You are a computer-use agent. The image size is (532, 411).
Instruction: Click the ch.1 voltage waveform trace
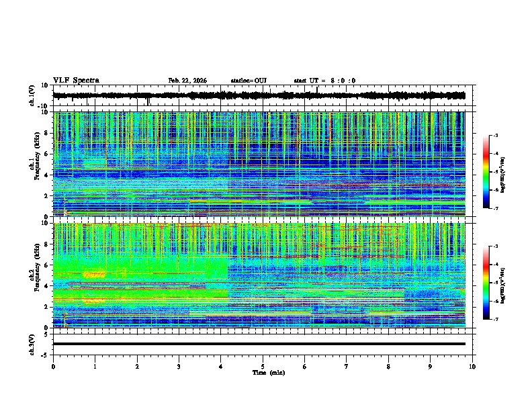click(x=259, y=95)
